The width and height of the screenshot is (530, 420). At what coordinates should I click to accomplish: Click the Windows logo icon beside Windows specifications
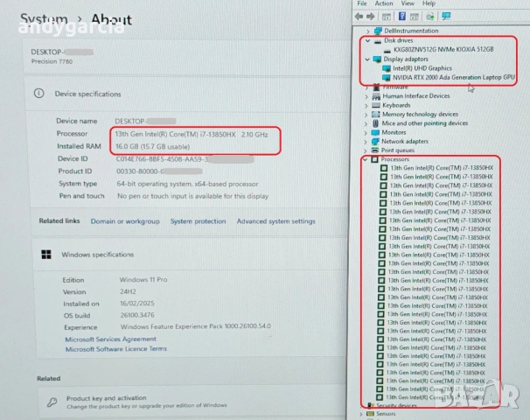(45, 255)
